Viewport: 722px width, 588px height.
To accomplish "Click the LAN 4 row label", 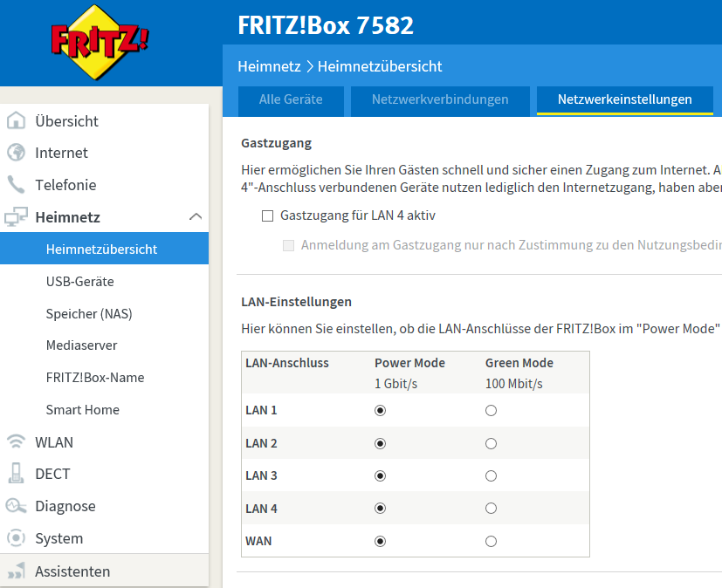I will click(261, 509).
